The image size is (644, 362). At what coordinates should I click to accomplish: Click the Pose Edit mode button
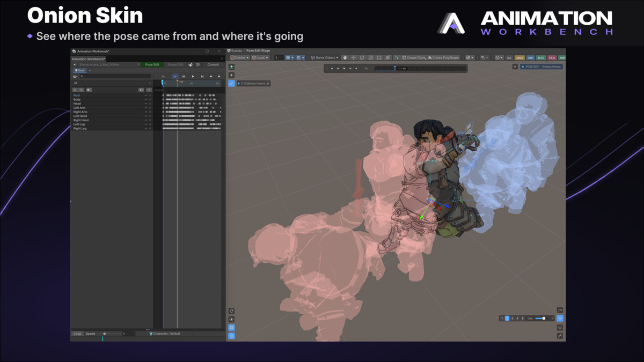[x=152, y=64]
